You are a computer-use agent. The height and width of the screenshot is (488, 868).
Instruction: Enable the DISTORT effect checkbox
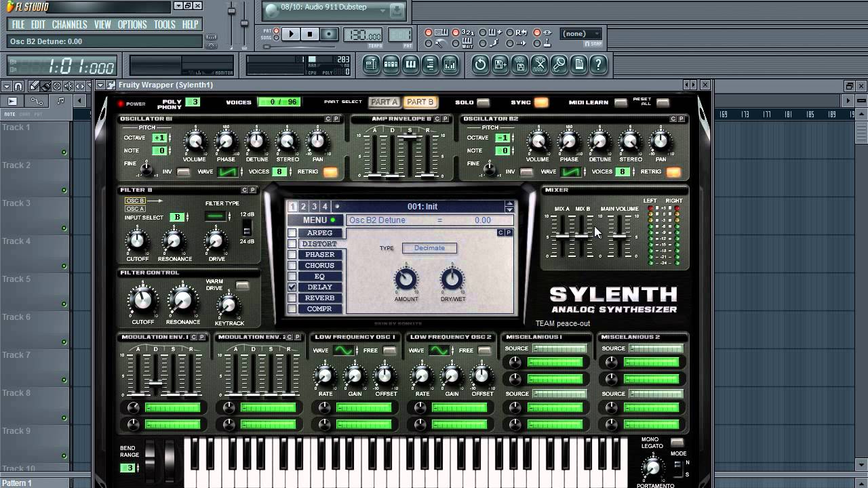(x=292, y=244)
